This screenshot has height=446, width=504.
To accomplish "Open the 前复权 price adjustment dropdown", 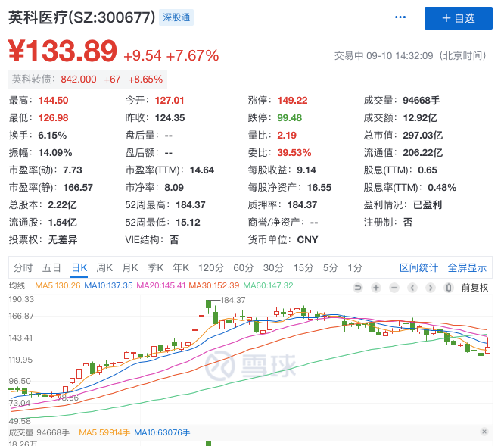I will click(474, 288).
